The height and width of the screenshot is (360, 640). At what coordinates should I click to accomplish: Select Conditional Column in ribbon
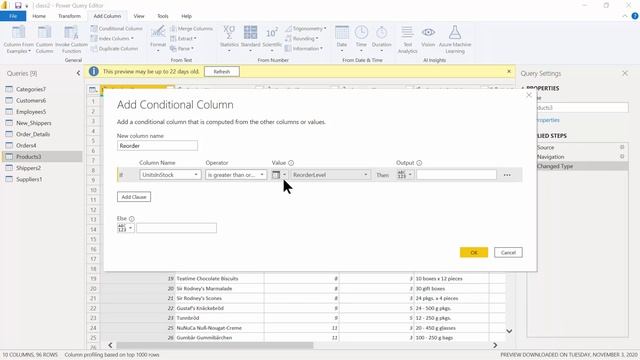(117, 29)
